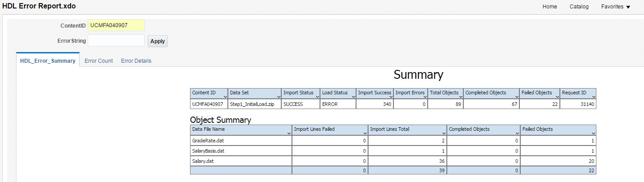Click the GradeRate.dat file name cell
Screen dimensions: 644x182
pos(241,141)
